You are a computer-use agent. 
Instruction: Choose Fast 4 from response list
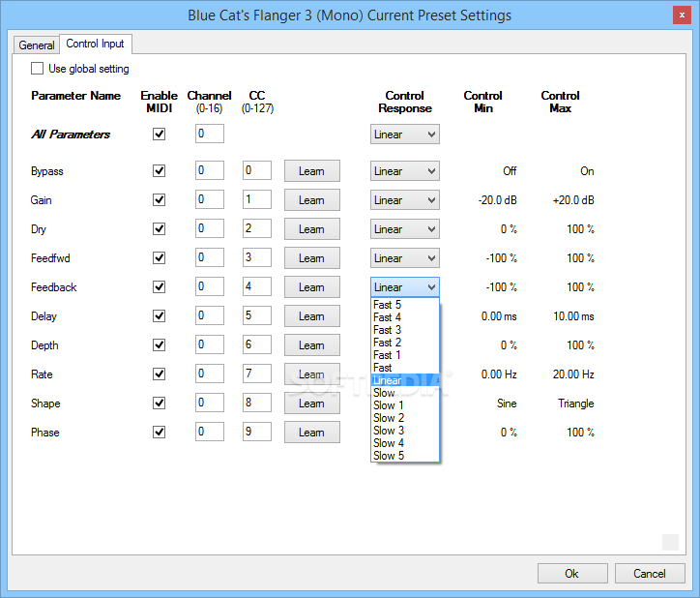click(405, 317)
